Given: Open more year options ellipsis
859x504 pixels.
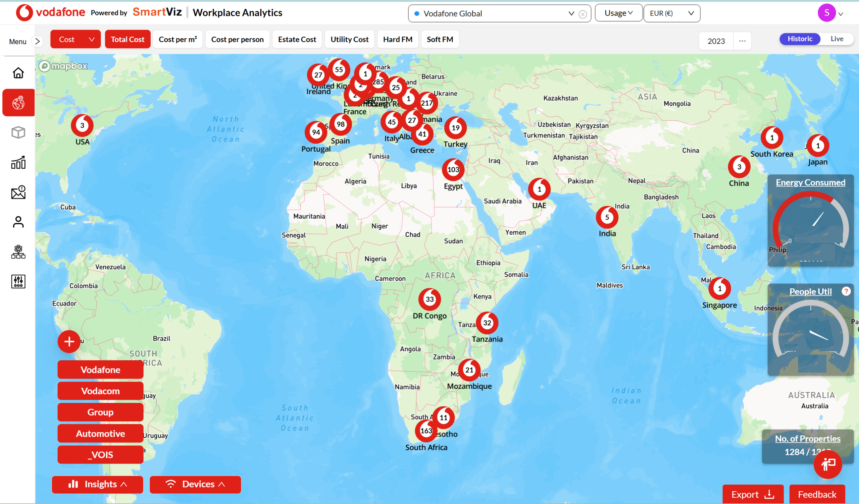Looking at the screenshot, I should tap(742, 41).
